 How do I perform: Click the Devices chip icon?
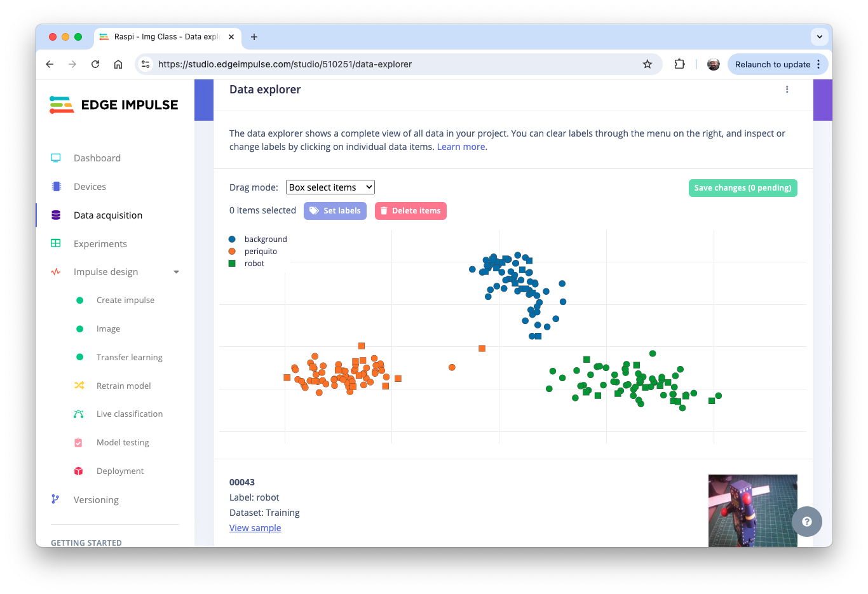tap(56, 187)
